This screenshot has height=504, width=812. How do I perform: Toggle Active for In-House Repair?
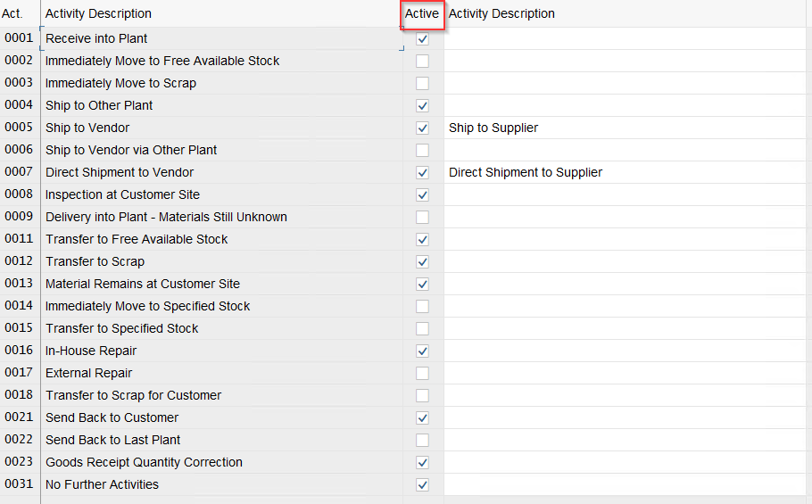tap(422, 351)
